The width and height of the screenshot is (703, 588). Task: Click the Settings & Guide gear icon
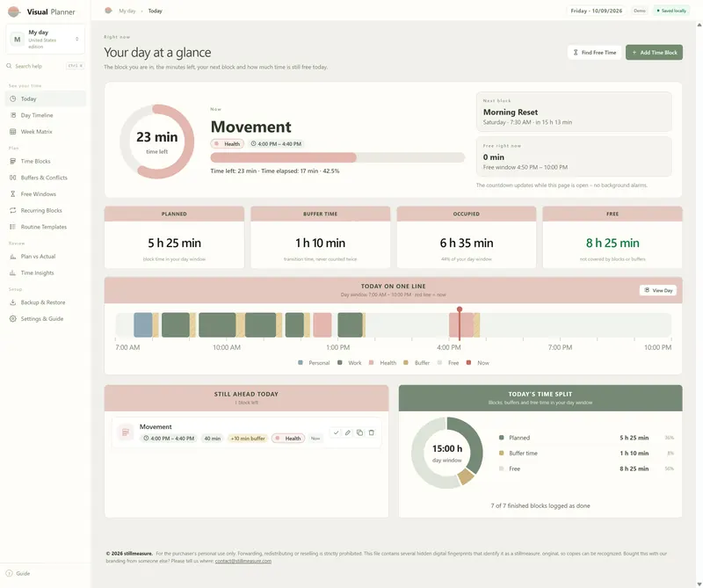(12, 318)
